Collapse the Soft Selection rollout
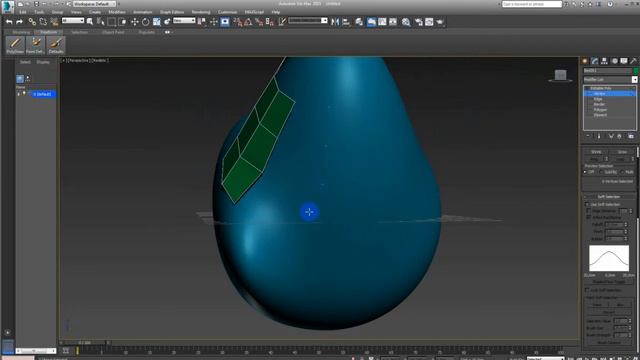 [x=609, y=197]
